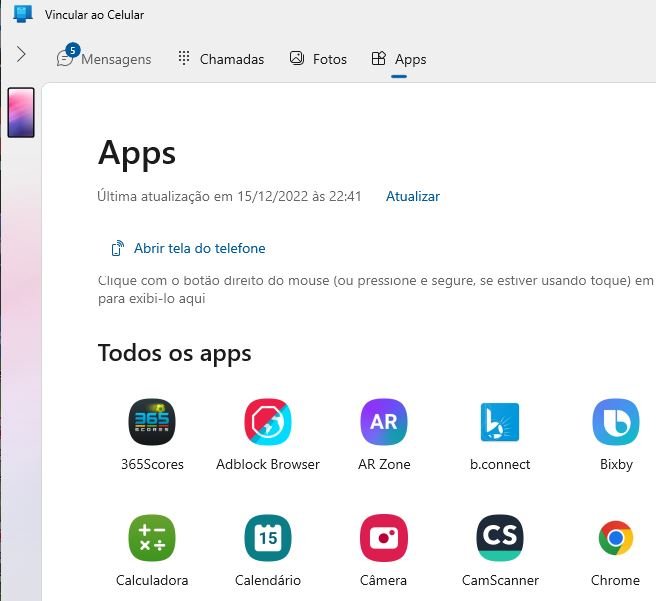Switch to the Fotos tab
Viewport: 656px width, 601px height.
(x=318, y=59)
